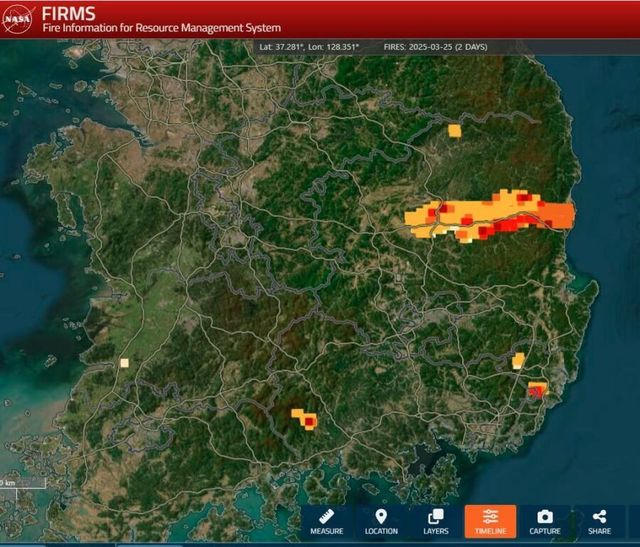Click the map scale bar in kilometers

[x=22, y=484]
